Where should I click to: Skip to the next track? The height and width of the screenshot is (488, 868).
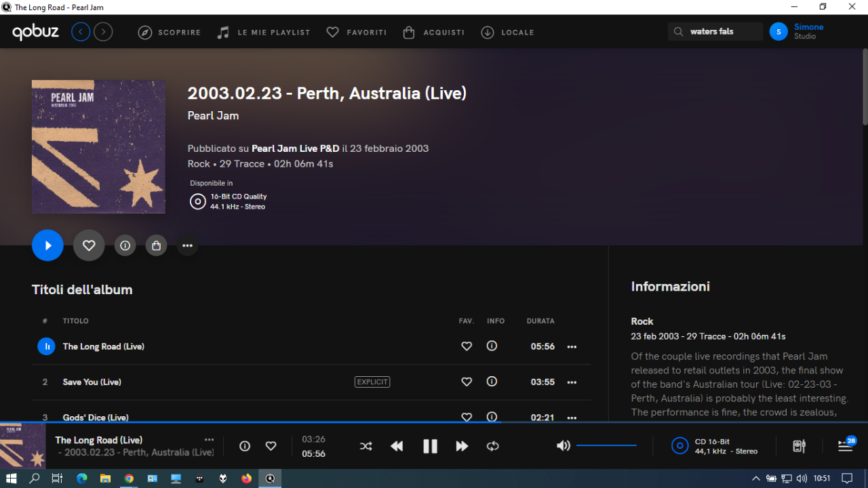coord(462,446)
